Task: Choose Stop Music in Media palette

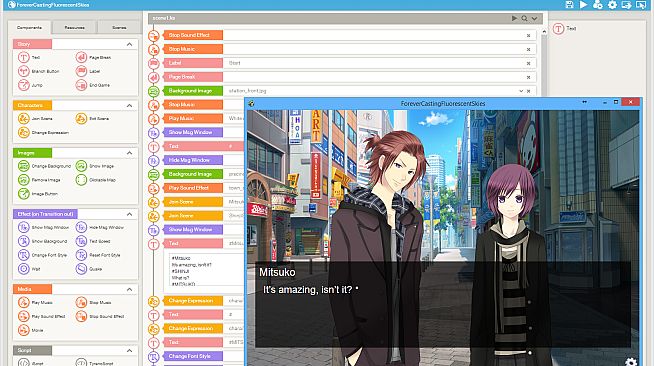Action: tap(93, 303)
